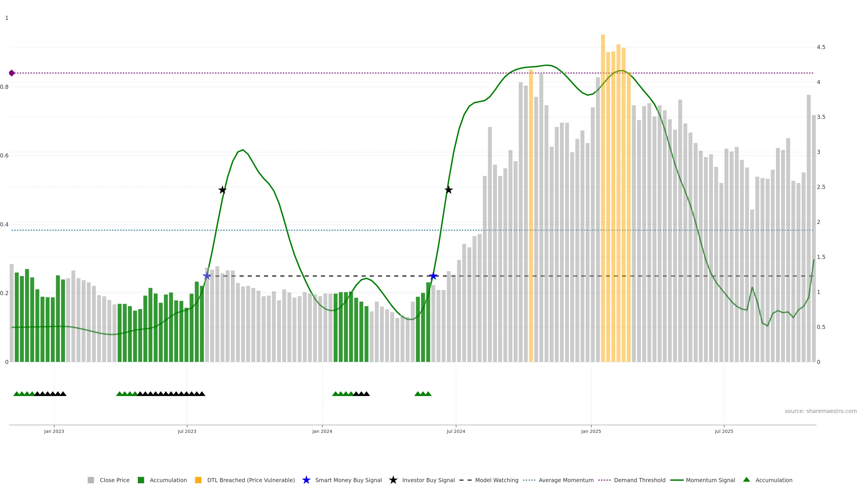Image resolution: width=868 pixels, height=488 pixels.
Task: Click the black star near Jul 2024
Action: pyautogui.click(x=448, y=190)
